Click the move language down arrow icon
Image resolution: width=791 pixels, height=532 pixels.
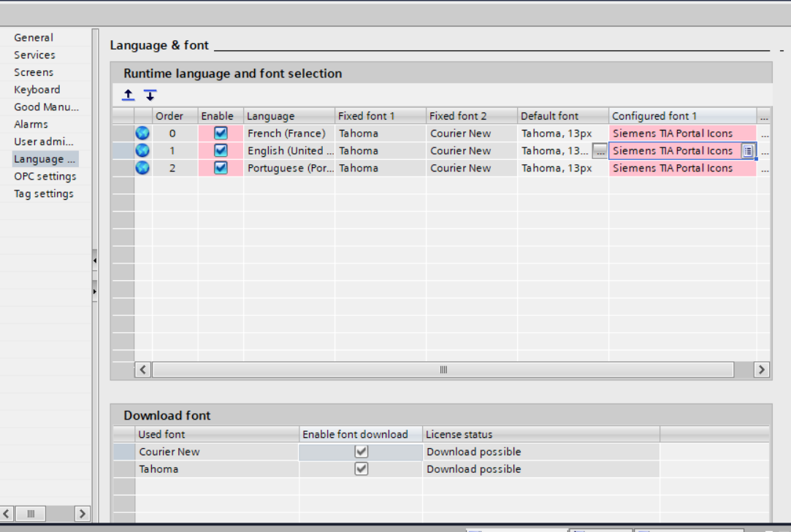150,95
